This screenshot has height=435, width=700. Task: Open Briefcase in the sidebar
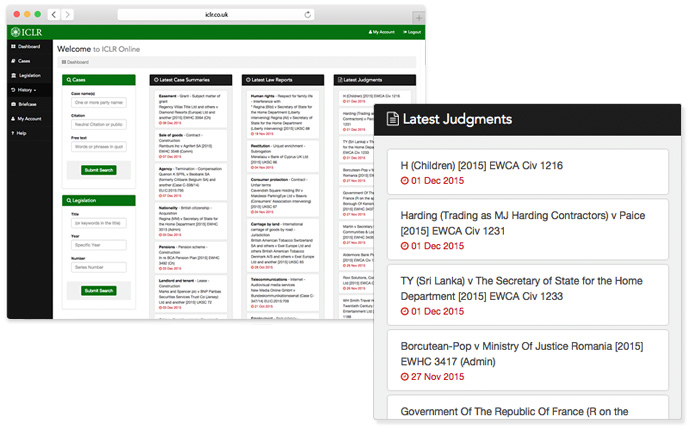[26, 104]
